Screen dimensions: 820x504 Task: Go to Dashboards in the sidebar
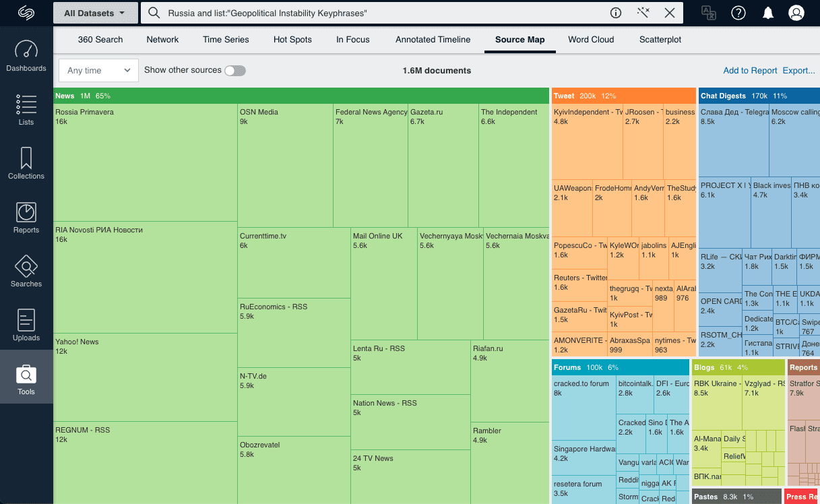[x=26, y=57]
